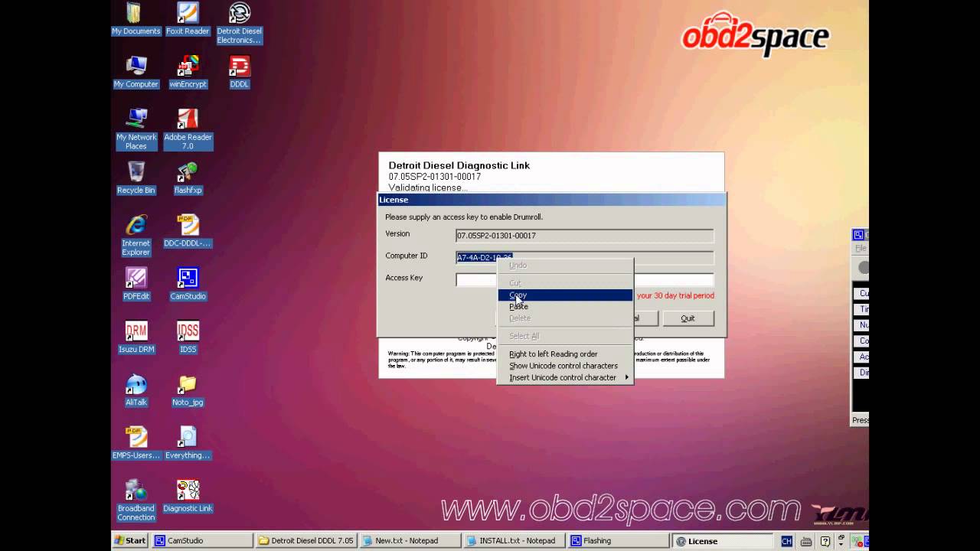Select Broadband Connection desktop icon
Viewport: 980px width, 551px height.
[136, 500]
